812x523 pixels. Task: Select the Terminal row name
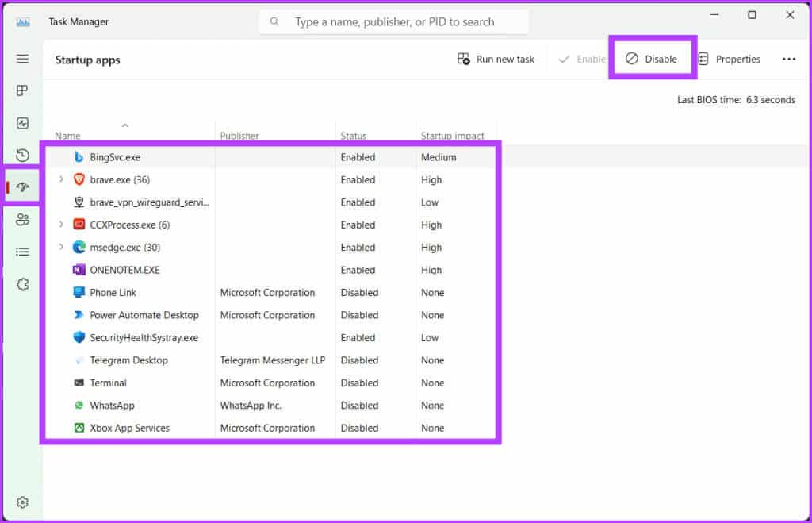click(x=108, y=383)
